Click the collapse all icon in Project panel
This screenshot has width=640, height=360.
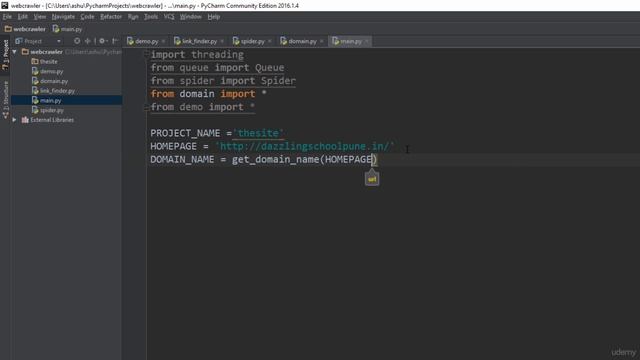[x=87, y=41]
